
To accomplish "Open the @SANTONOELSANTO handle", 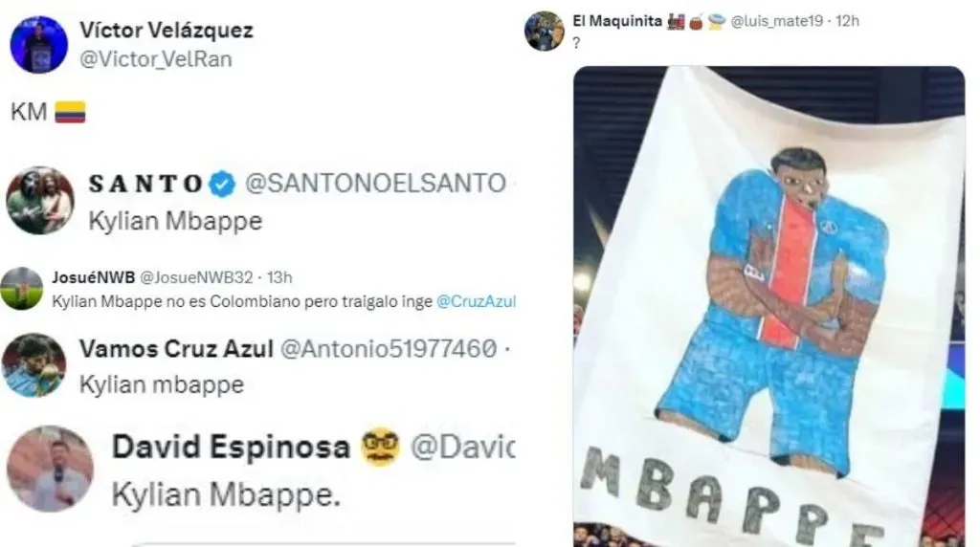I will coord(375,184).
